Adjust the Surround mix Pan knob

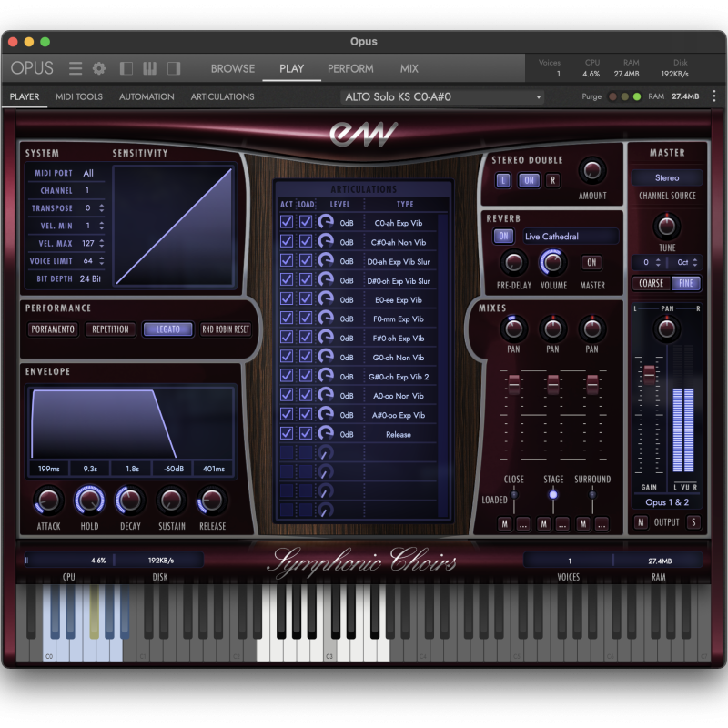click(x=591, y=329)
